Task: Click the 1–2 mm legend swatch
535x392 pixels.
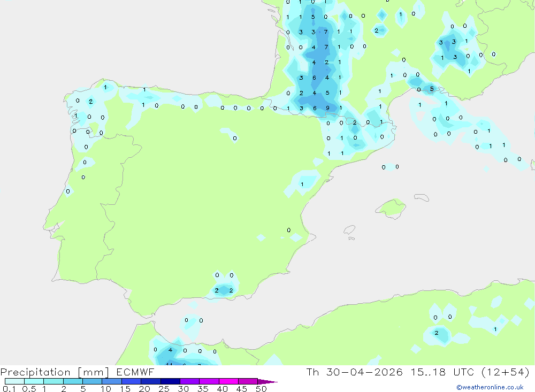Action: [x=53, y=381]
